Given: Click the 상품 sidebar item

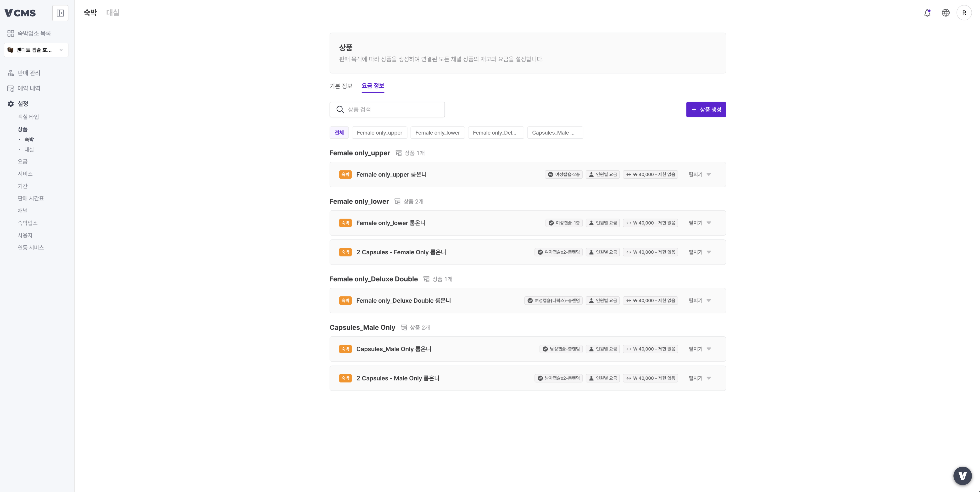Looking at the screenshot, I should tap(22, 129).
